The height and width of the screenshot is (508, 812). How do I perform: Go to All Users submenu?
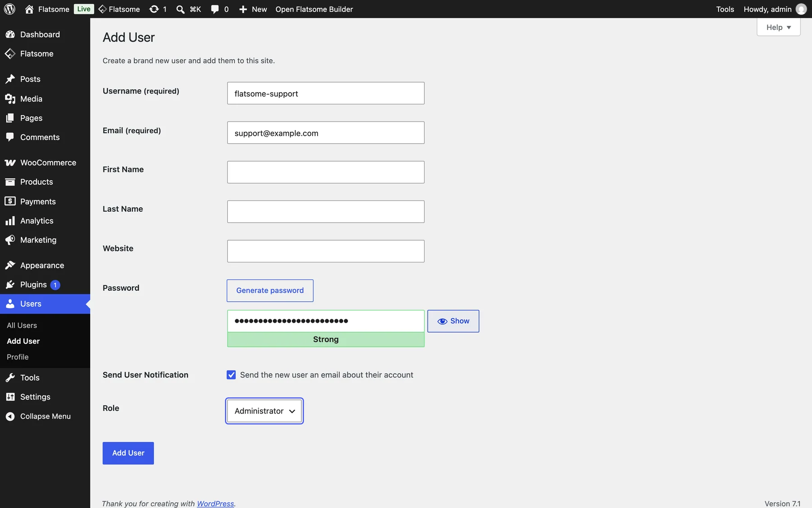(22, 325)
